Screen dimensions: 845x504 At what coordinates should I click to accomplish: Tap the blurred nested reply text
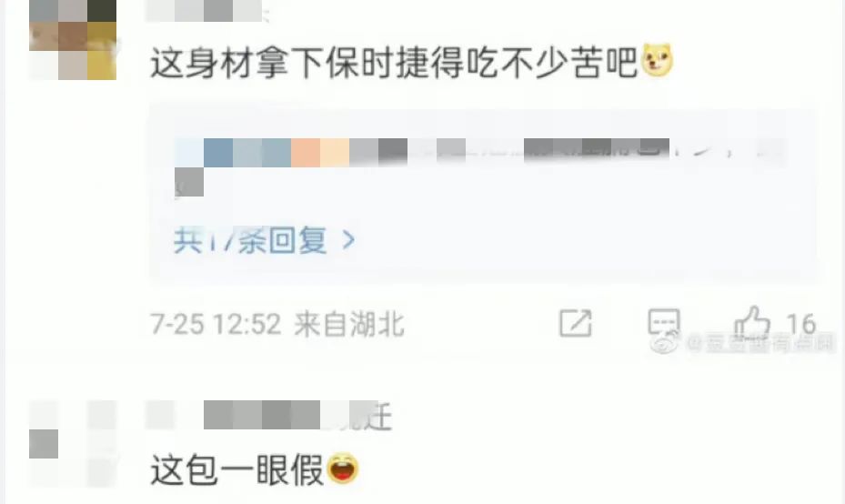coord(479,166)
